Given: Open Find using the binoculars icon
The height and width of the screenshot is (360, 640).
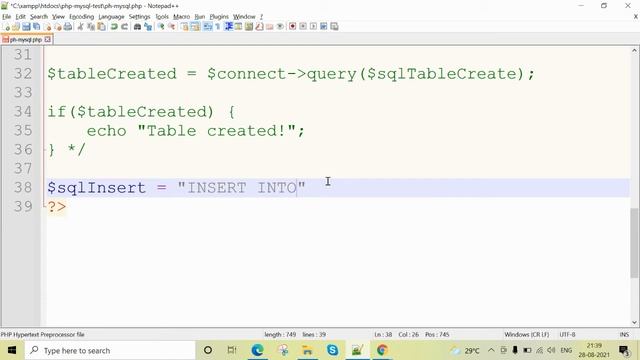Looking at the screenshot, I should 138,27.
